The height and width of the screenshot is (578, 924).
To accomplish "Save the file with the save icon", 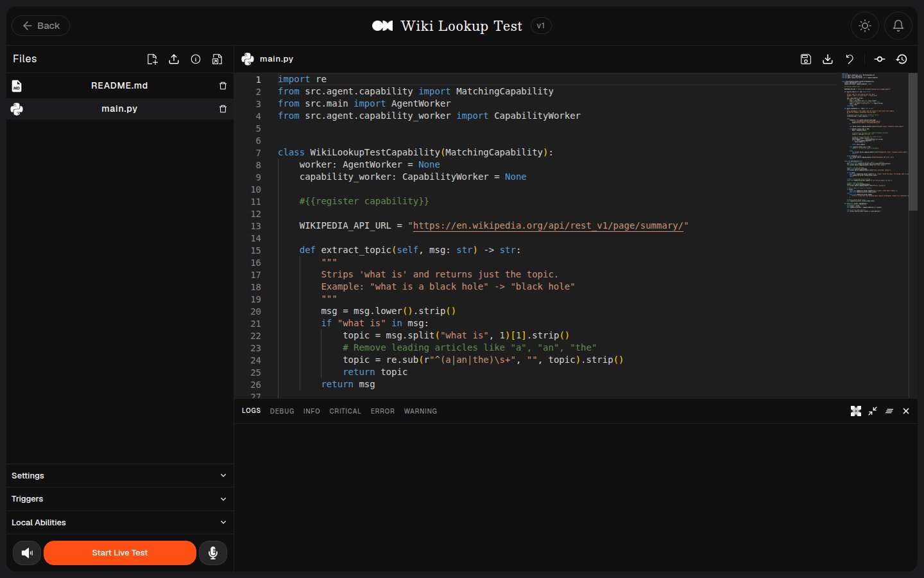I will [806, 59].
